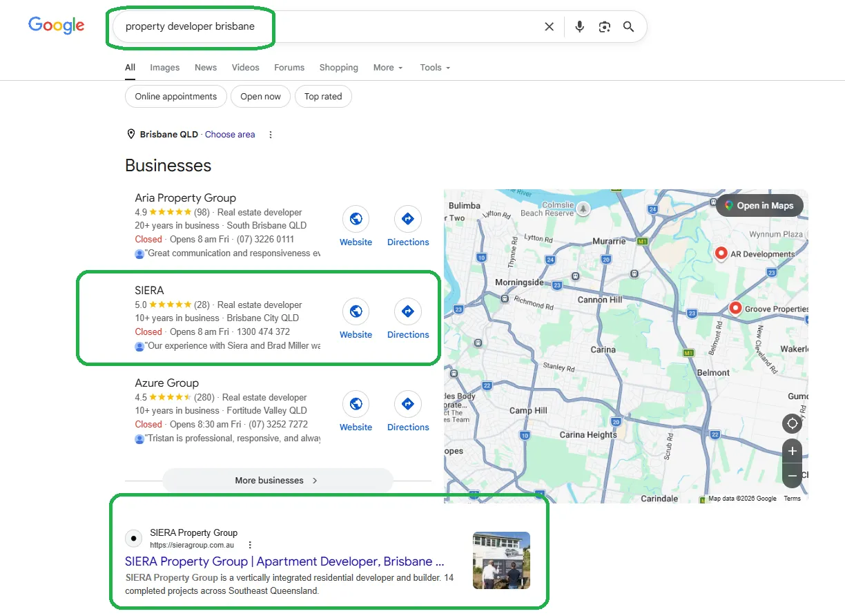Open SIERA Property Group Apartment Developer result
The height and width of the screenshot is (616, 845).
284,561
